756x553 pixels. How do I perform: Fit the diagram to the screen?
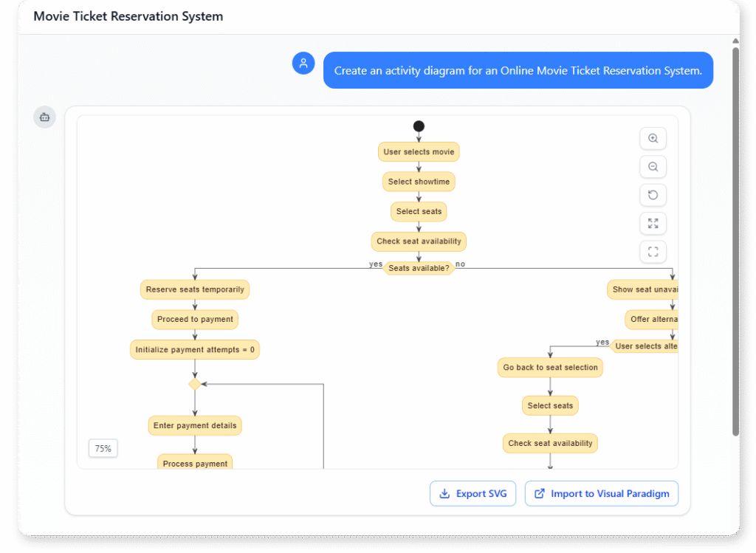(653, 223)
